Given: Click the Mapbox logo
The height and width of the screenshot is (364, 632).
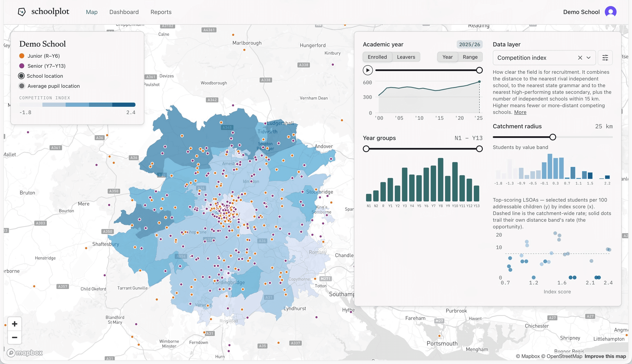Looking at the screenshot, I should (x=24, y=353).
